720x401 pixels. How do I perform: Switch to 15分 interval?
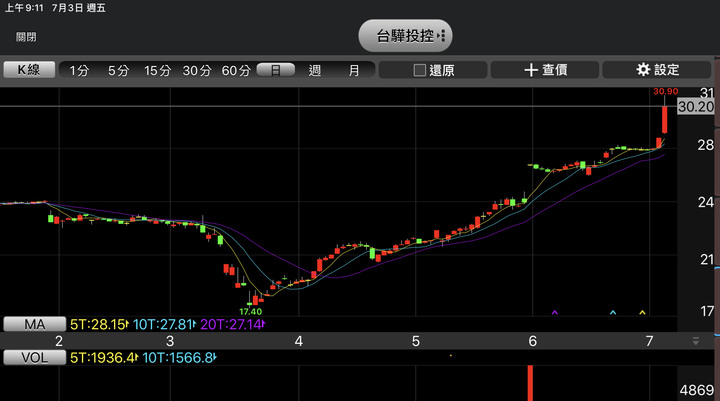pos(157,70)
